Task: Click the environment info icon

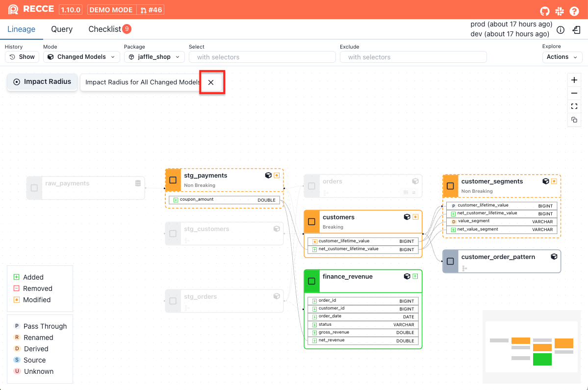Action: point(561,30)
